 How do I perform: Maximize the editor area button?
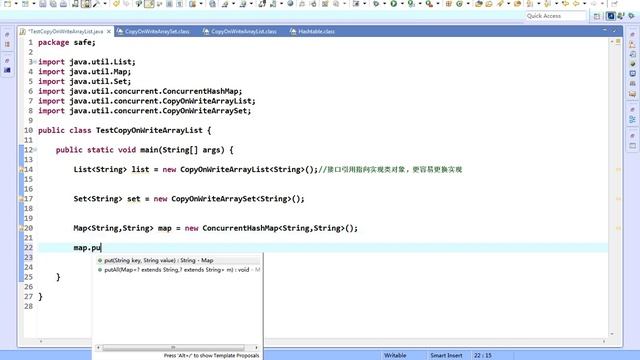[x=614, y=31]
